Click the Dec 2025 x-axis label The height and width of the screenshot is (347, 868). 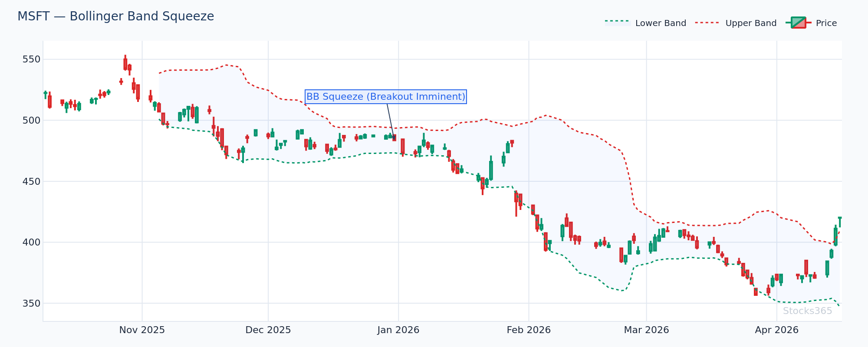point(268,330)
